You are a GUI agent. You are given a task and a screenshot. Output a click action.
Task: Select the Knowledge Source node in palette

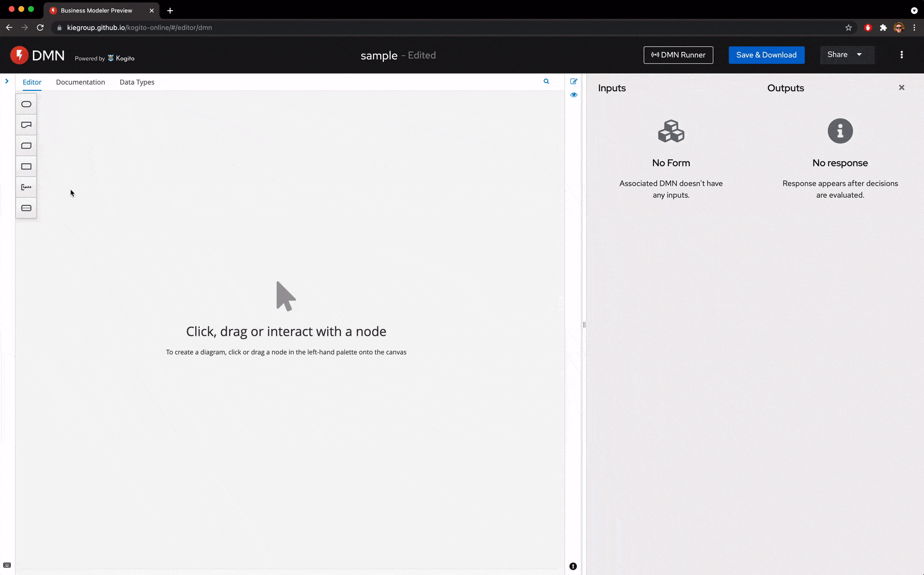[26, 125]
